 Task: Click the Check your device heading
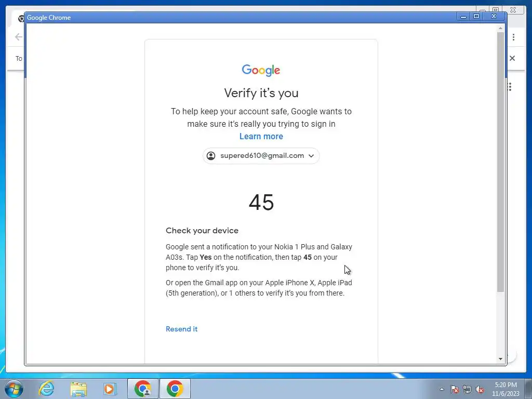tap(202, 230)
